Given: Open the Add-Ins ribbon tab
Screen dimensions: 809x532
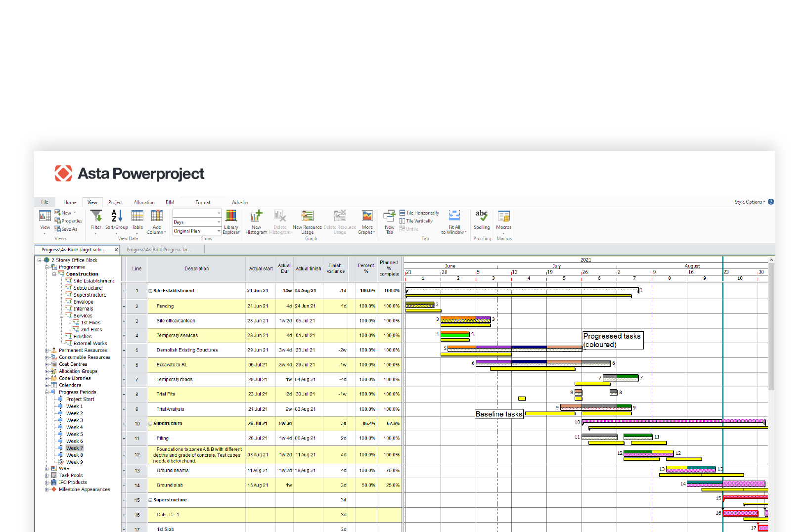Looking at the screenshot, I should point(240,202).
